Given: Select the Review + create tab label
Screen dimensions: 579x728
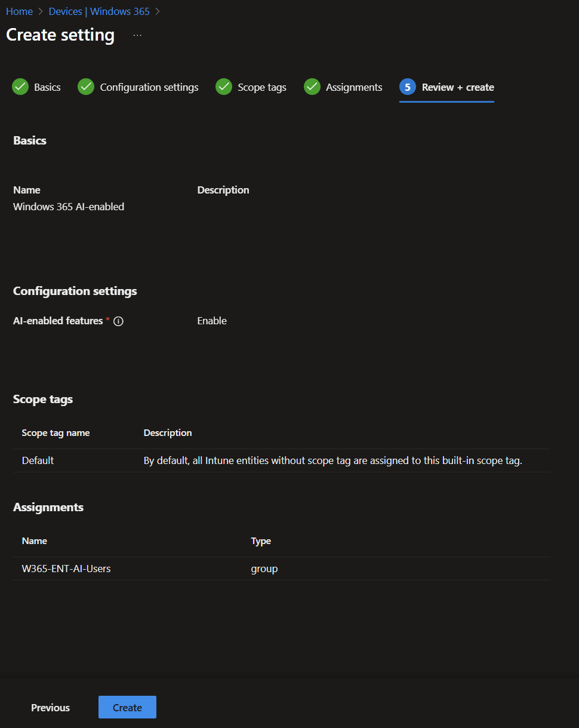Looking at the screenshot, I should [x=458, y=87].
